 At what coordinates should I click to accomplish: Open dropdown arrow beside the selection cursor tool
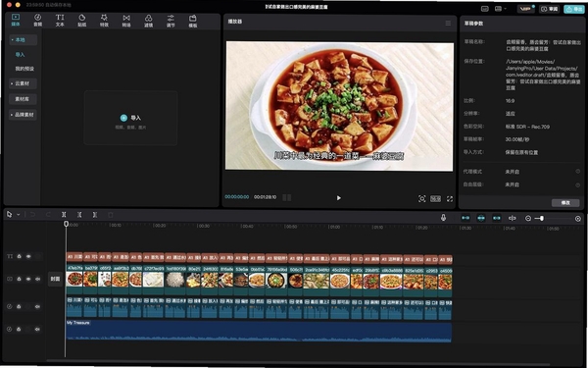[18, 215]
